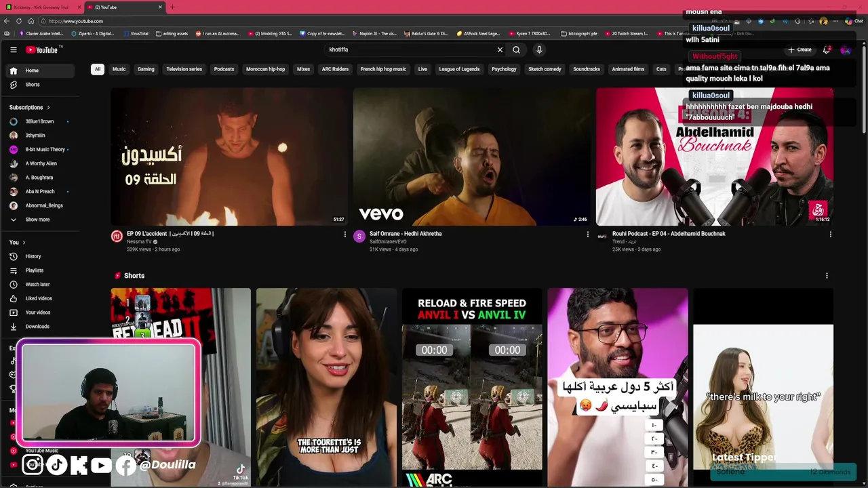Open the Tourette's short thumbnail
Screen dimensions: 868x488
[326, 388]
